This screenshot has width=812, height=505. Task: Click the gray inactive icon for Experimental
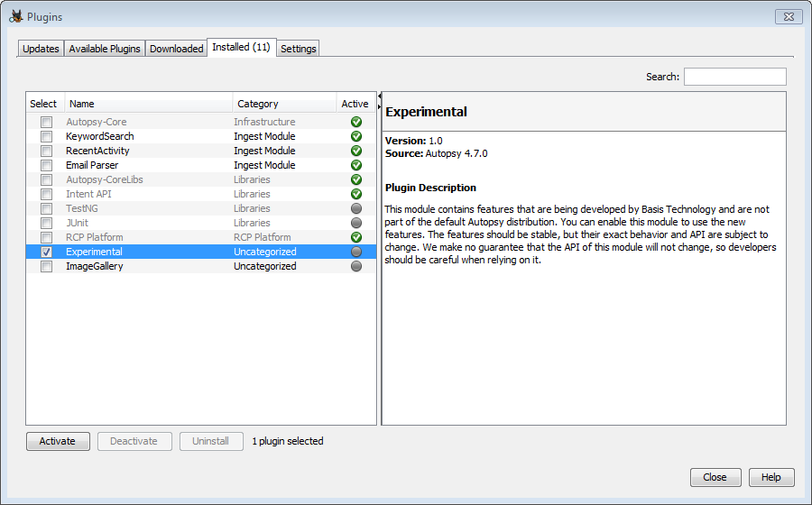(x=355, y=252)
